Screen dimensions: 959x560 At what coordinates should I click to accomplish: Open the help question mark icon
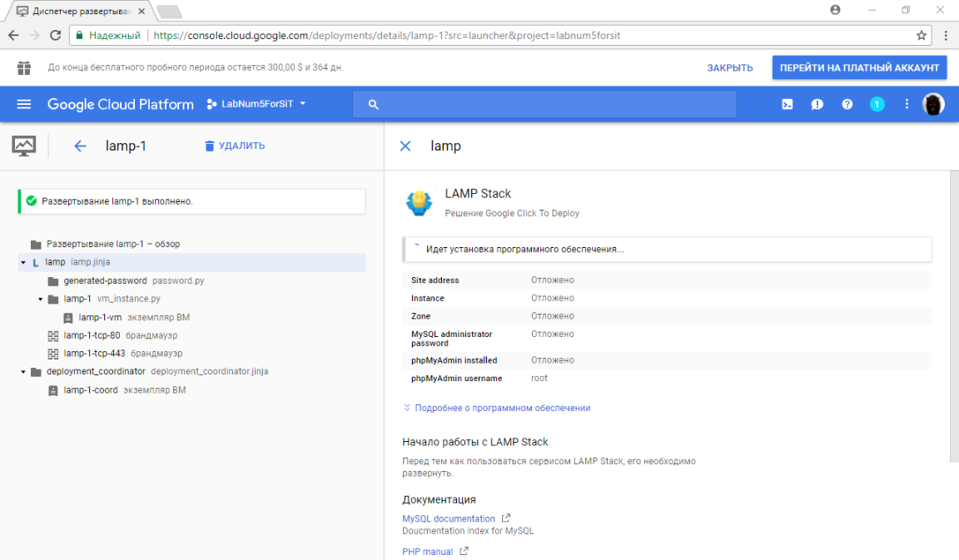click(847, 105)
